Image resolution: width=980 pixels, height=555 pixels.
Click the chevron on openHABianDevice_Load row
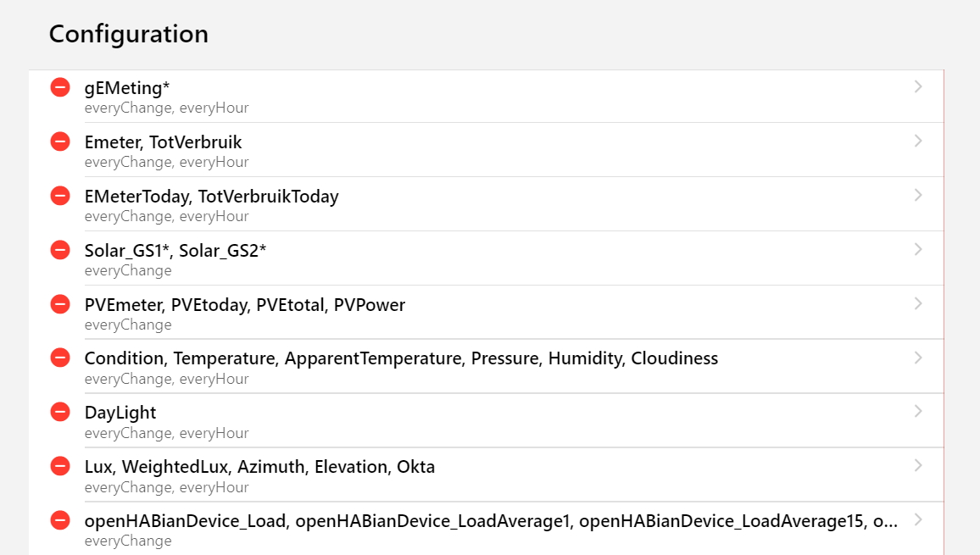click(918, 520)
